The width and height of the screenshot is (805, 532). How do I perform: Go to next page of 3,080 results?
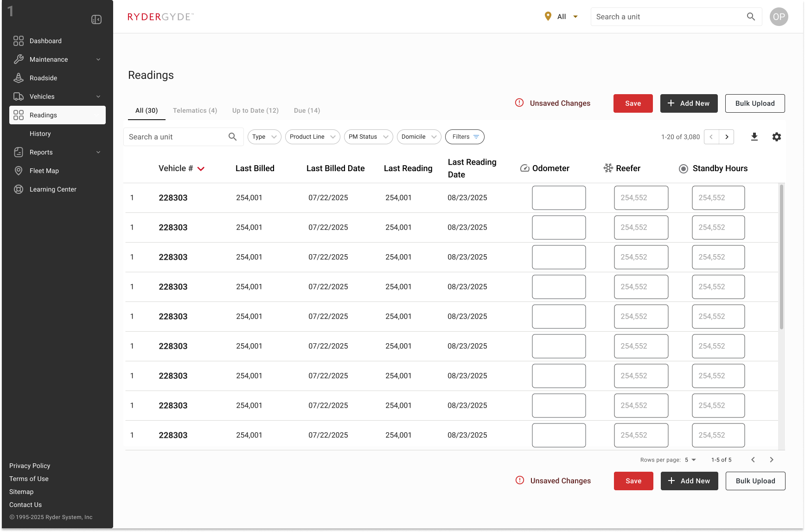pyautogui.click(x=727, y=137)
